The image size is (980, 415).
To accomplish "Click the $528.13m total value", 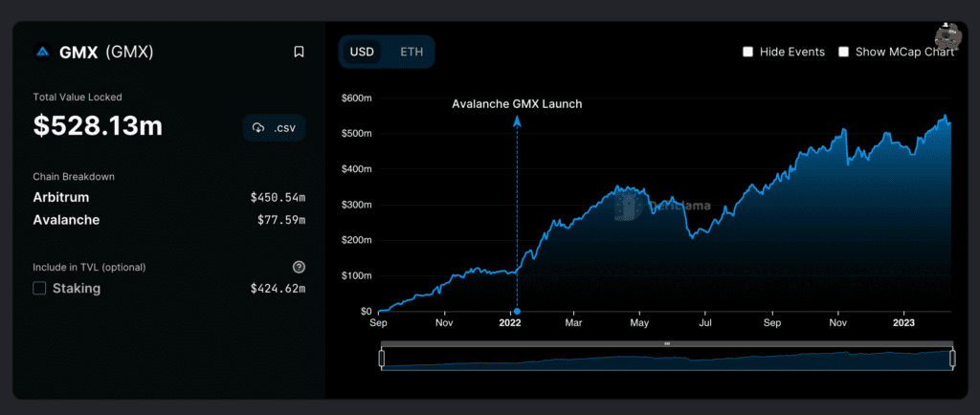I will coord(98,126).
